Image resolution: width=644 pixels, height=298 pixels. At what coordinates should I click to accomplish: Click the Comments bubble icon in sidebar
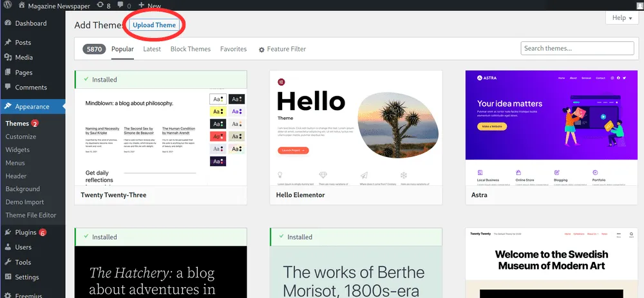coord(8,87)
